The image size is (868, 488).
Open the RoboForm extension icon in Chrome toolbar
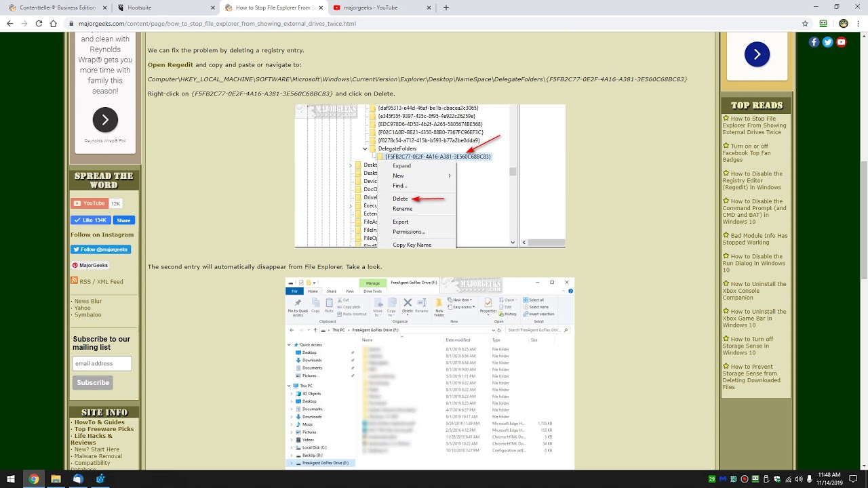pyautogui.click(x=823, y=23)
